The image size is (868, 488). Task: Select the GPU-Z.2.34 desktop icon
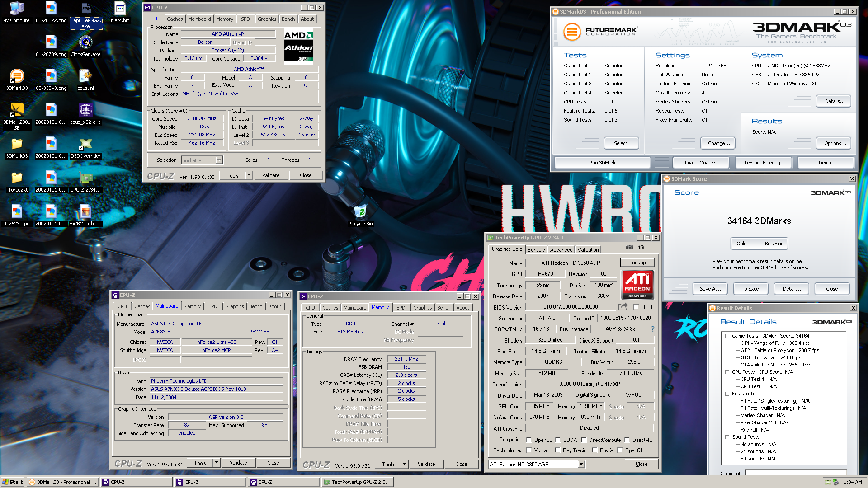coord(85,182)
